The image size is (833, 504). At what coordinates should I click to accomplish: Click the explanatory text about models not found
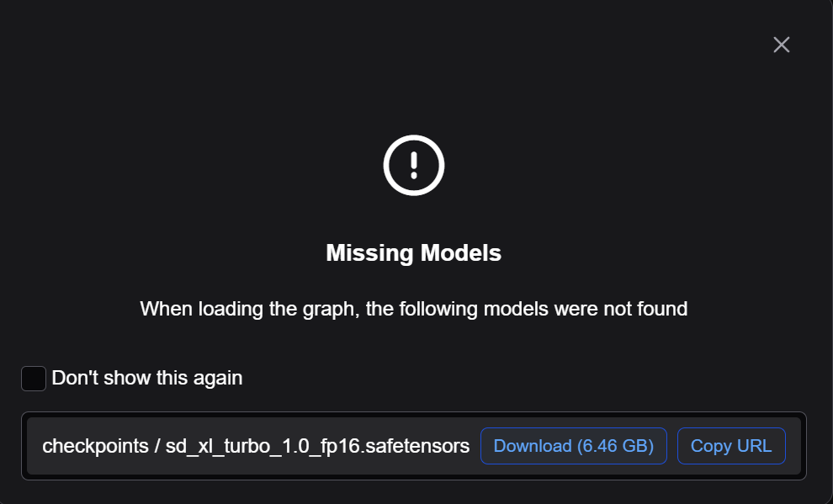coord(413,309)
